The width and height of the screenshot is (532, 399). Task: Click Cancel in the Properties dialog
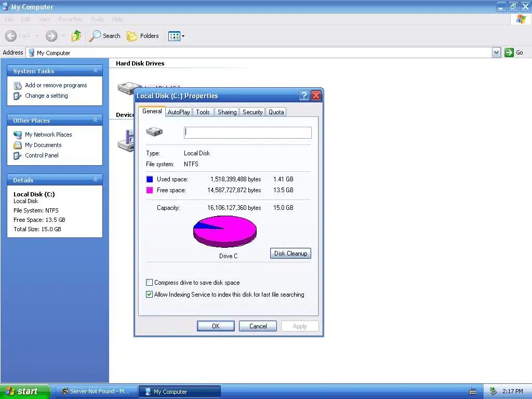pos(258,326)
